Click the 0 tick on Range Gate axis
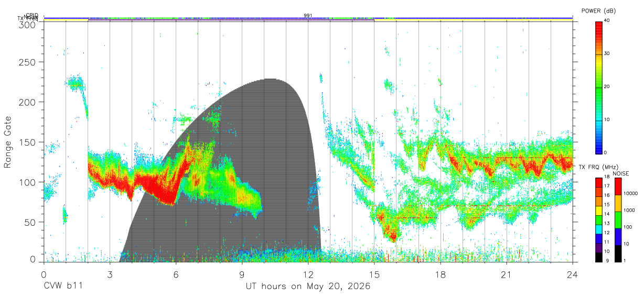The width and height of the screenshot is (644, 297). (x=33, y=259)
